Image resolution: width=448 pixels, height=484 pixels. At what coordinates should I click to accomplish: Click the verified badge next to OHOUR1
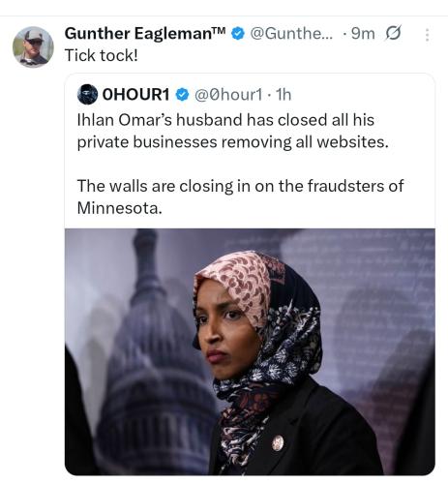[182, 95]
